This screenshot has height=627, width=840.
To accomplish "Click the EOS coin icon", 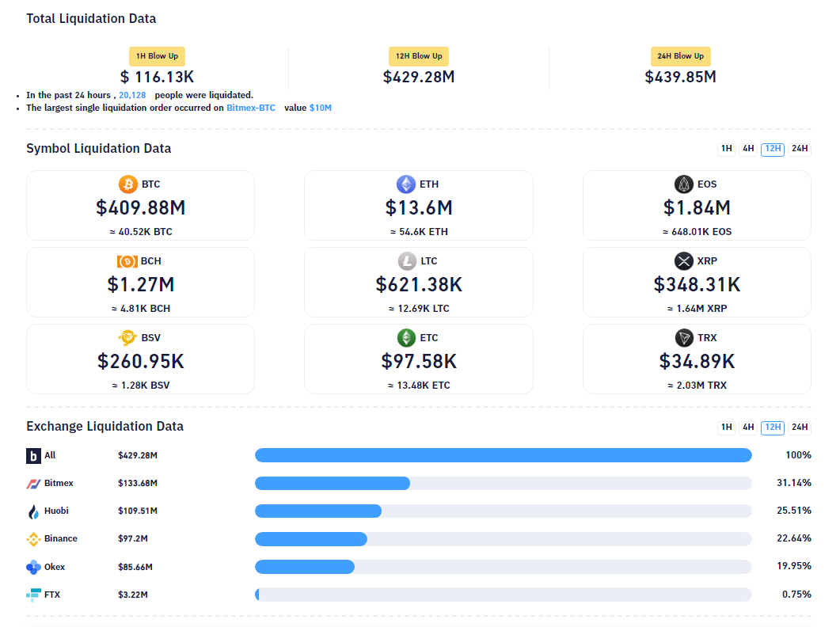I will 684,184.
